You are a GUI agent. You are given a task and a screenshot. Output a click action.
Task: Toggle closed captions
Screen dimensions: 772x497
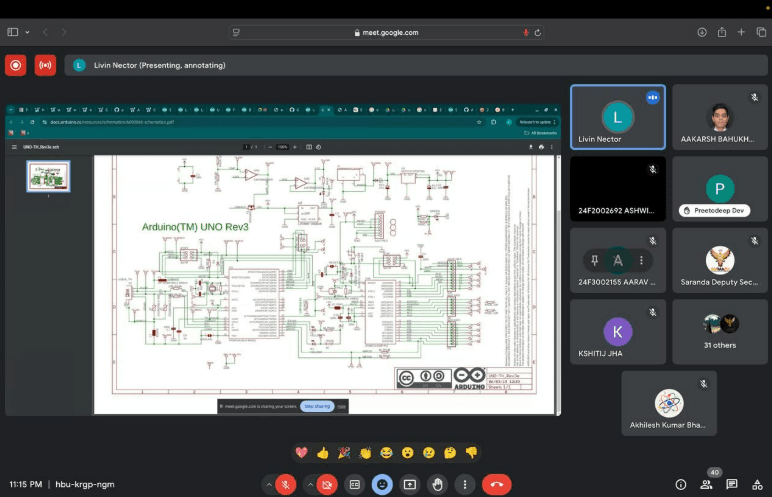click(x=354, y=485)
